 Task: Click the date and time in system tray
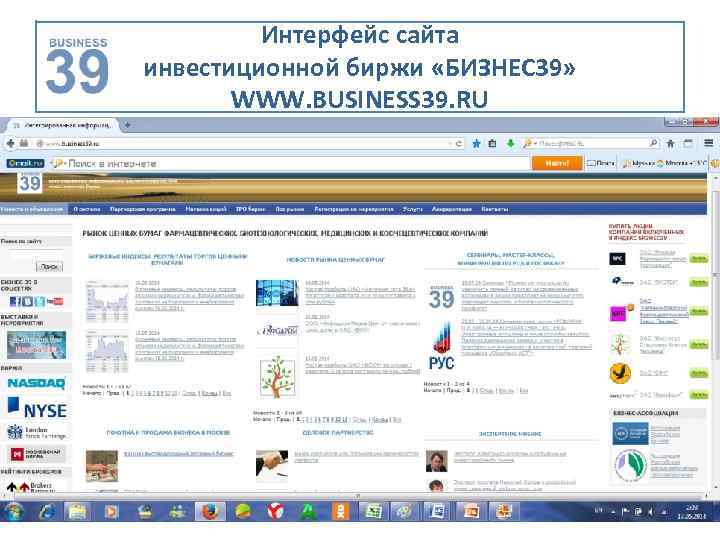coord(692,512)
